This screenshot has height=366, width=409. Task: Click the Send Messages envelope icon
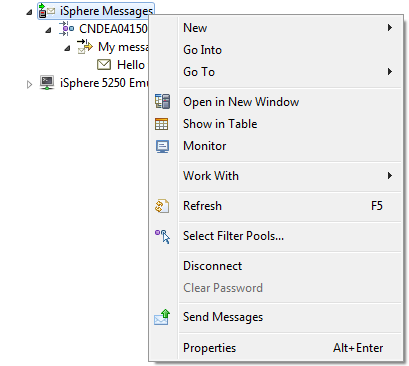click(x=162, y=317)
